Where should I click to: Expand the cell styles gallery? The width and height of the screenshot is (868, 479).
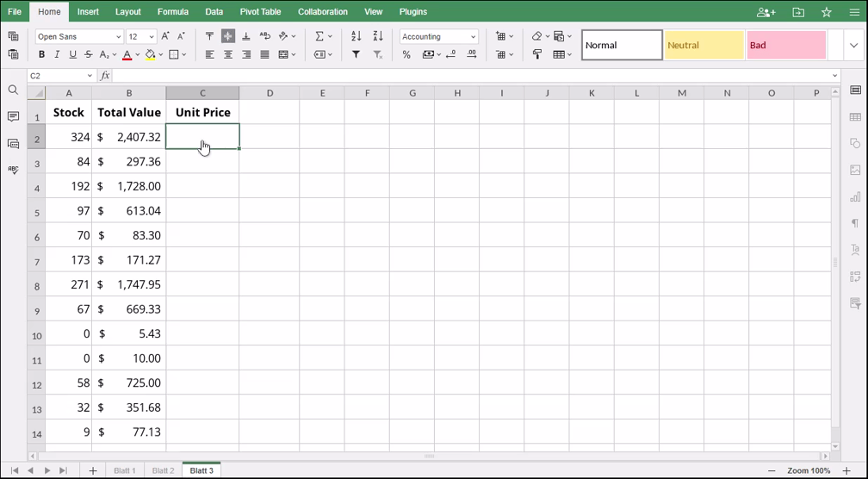[853, 45]
